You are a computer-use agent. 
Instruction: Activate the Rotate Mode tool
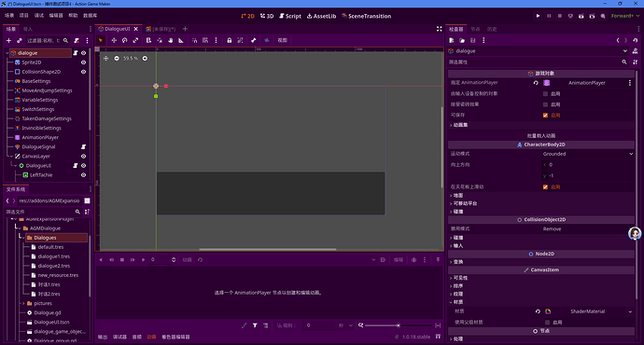[x=124, y=40]
